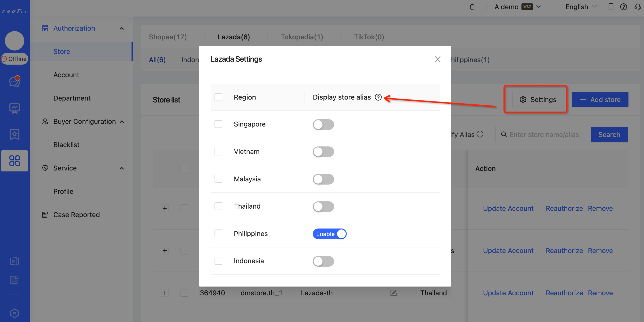Click the notification bell icon

click(472, 7)
